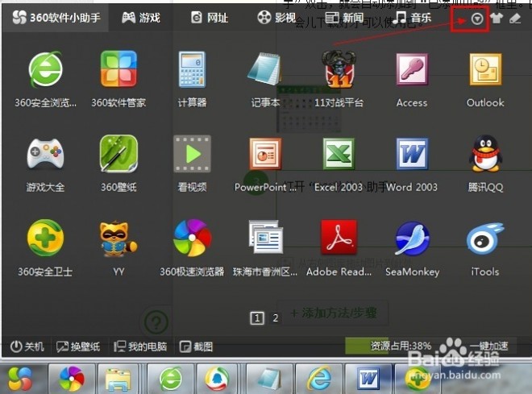Click 一键加速 speed-up button
This screenshot has height=394, width=532.
click(x=488, y=346)
